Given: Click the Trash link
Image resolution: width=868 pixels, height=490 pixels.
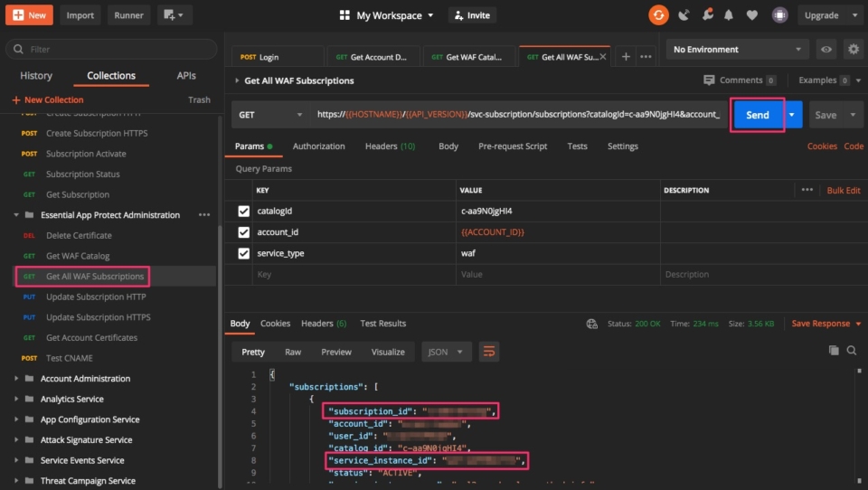Looking at the screenshot, I should point(199,99).
